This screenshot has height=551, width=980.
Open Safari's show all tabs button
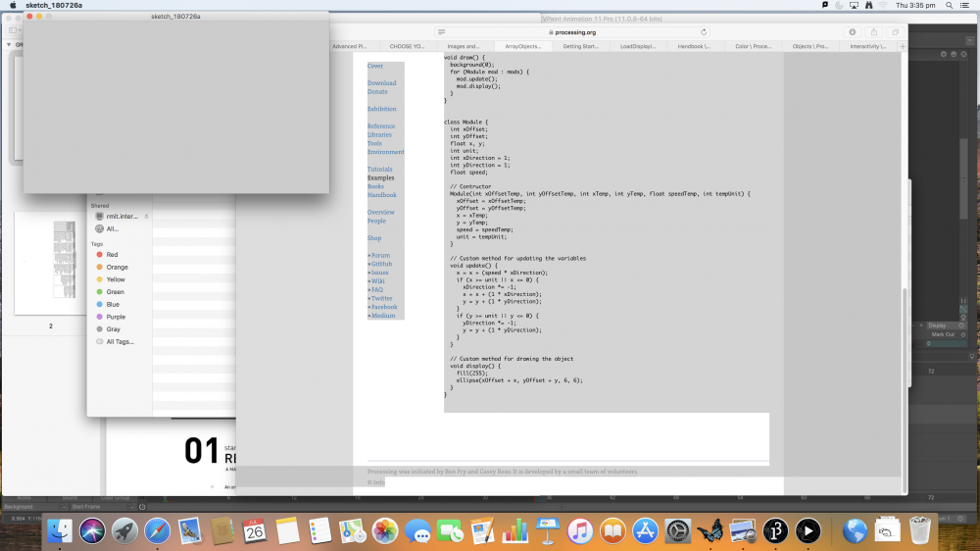click(894, 32)
